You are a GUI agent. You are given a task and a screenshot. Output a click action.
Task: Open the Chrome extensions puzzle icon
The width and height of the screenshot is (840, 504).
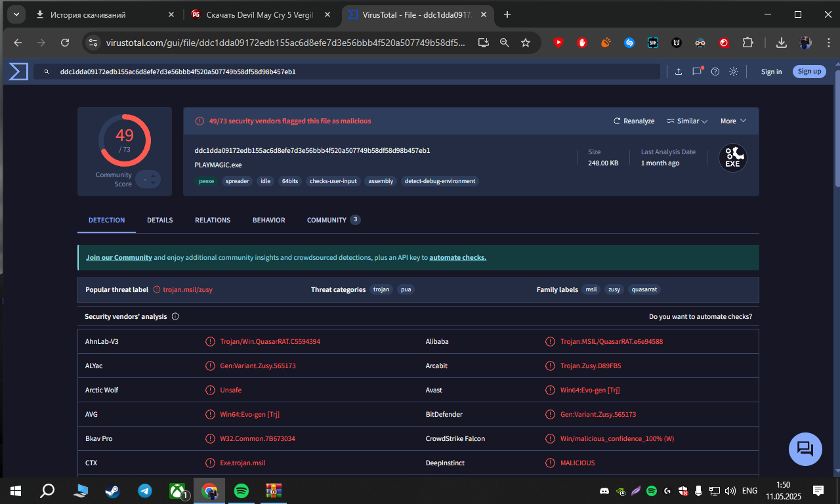[x=747, y=43]
